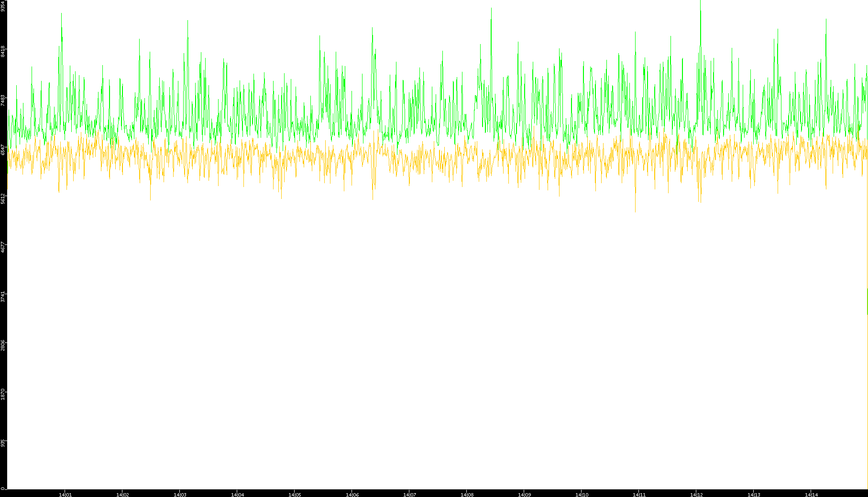
Task: Select the 14:09 time marker
Action: pyautogui.click(x=524, y=495)
